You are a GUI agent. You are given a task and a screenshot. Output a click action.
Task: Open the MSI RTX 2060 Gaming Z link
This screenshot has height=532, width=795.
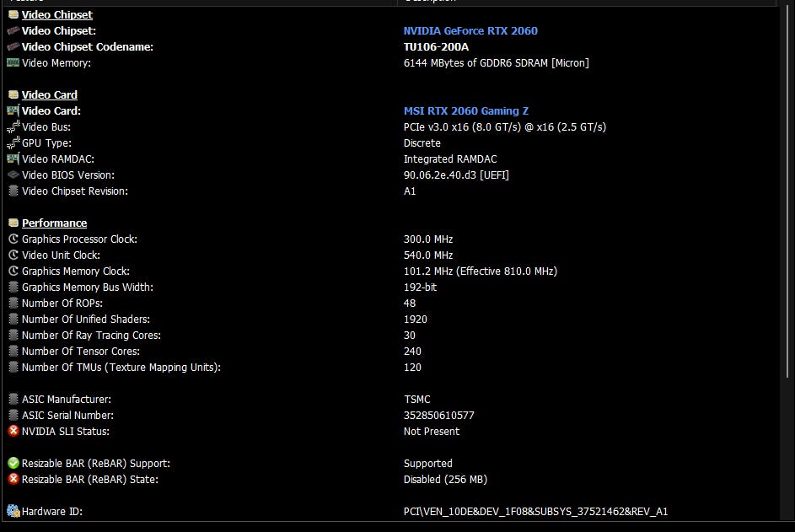(466, 111)
